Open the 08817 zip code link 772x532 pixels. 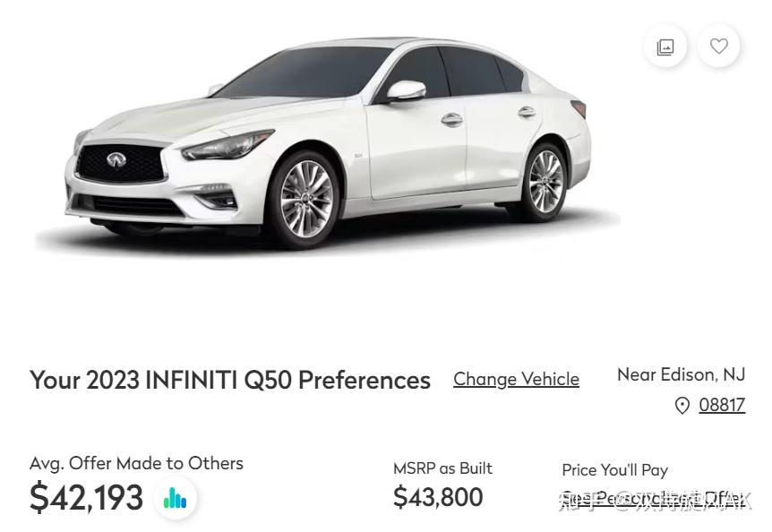(x=722, y=405)
